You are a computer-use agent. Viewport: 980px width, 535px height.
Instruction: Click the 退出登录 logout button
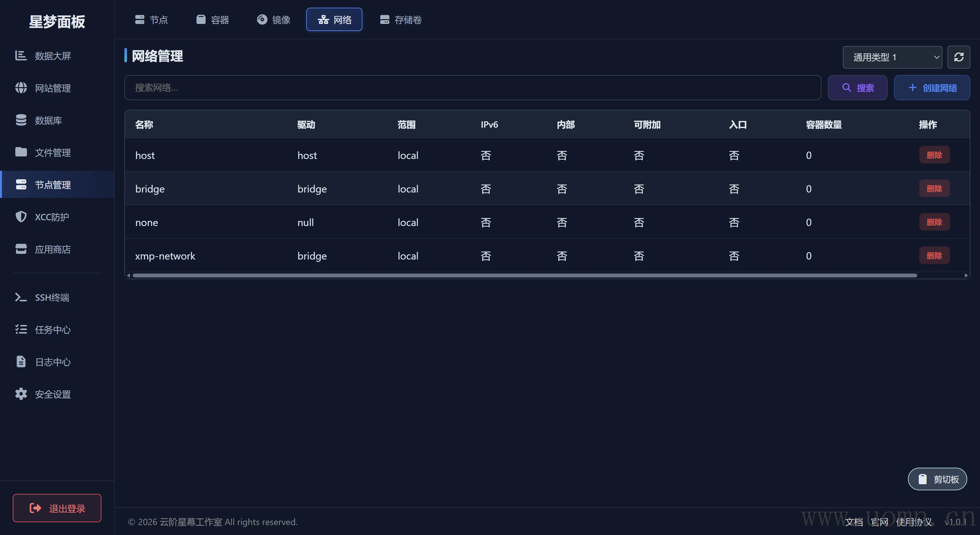tap(57, 508)
